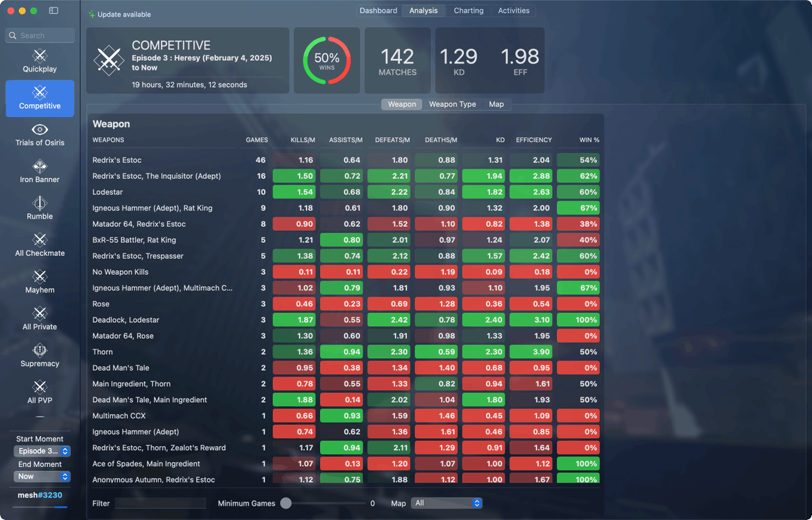Viewport: 812px width, 520px height.
Task: Open Trials of Osiris eye icon
Action: (x=40, y=129)
